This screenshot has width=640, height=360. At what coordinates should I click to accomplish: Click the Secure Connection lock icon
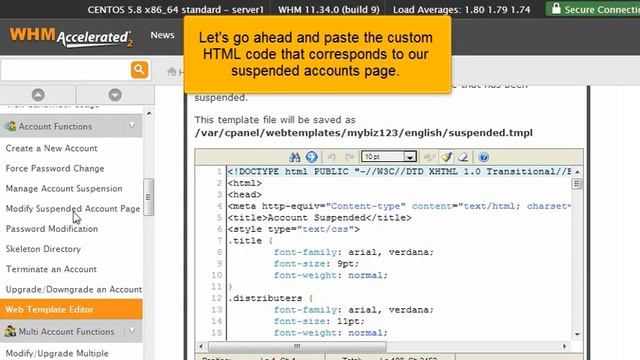[556, 9]
